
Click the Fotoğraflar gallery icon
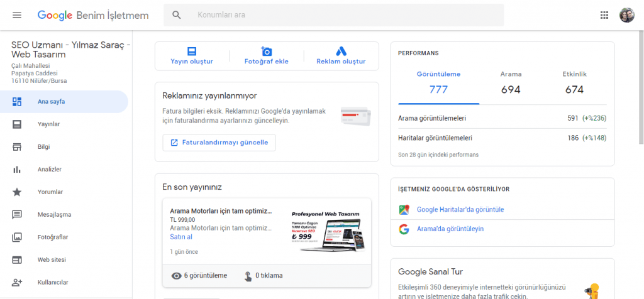(x=17, y=237)
